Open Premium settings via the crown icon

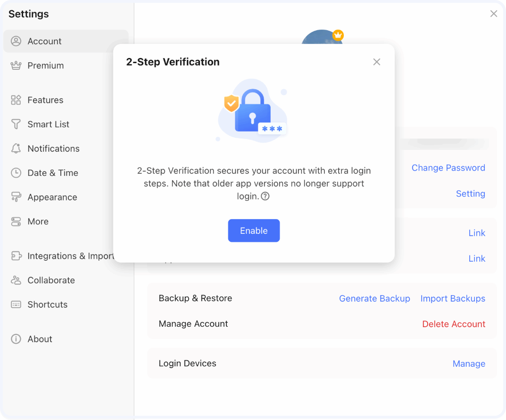coord(16,66)
